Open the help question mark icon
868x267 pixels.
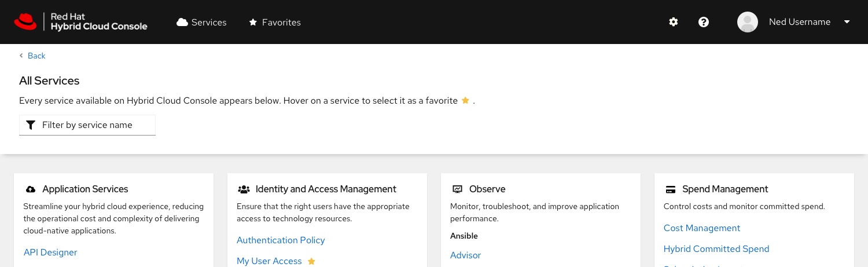pos(704,22)
